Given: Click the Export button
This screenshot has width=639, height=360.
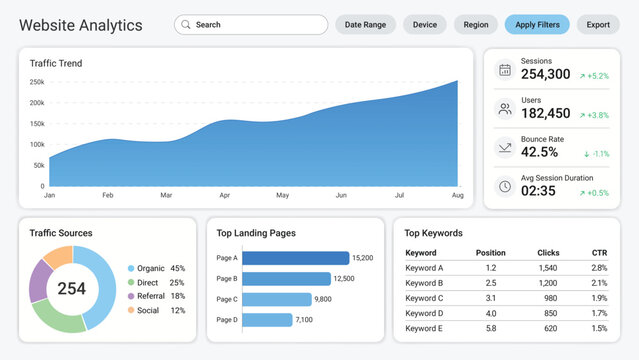Looking at the screenshot, I should tap(598, 24).
